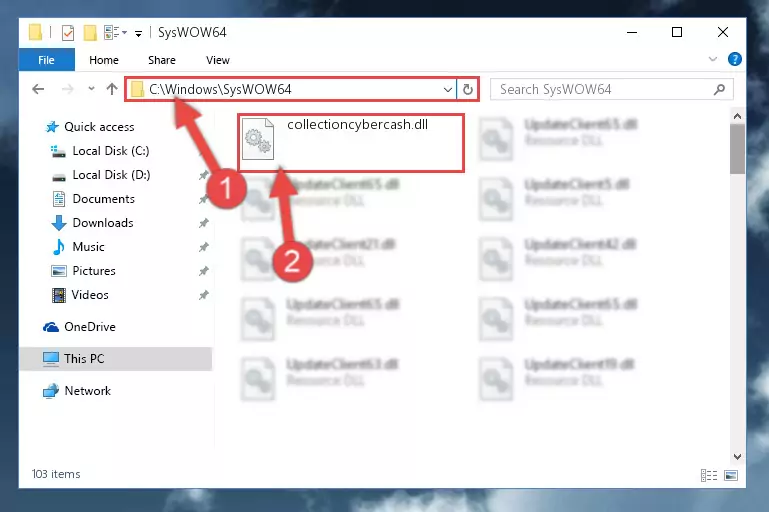769x512 pixels.
Task: Click the pin icon next to Documents
Action: (x=204, y=199)
